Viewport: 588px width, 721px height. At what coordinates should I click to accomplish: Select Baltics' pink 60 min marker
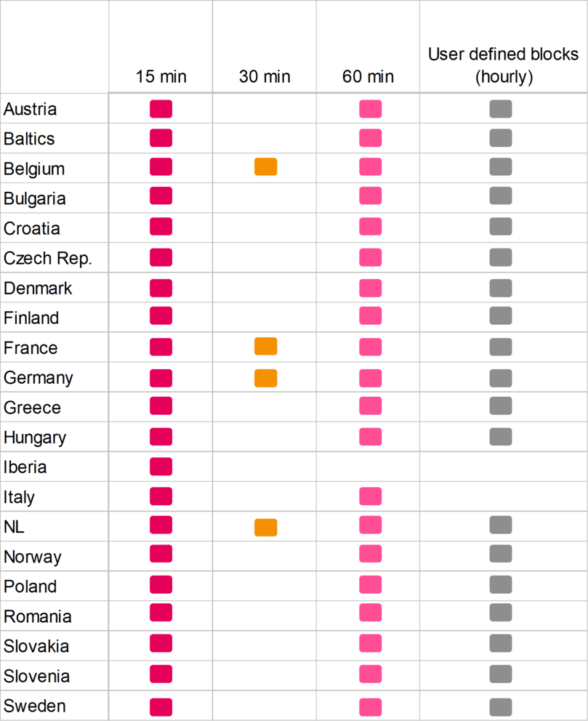(370, 137)
